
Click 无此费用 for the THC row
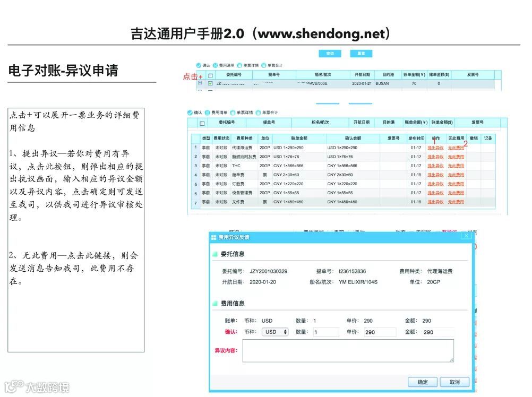(456, 166)
